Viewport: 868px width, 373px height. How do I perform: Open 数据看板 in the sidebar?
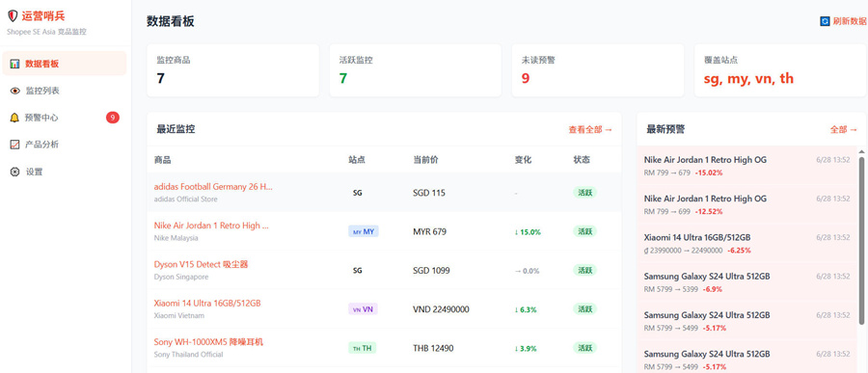pyautogui.click(x=65, y=64)
